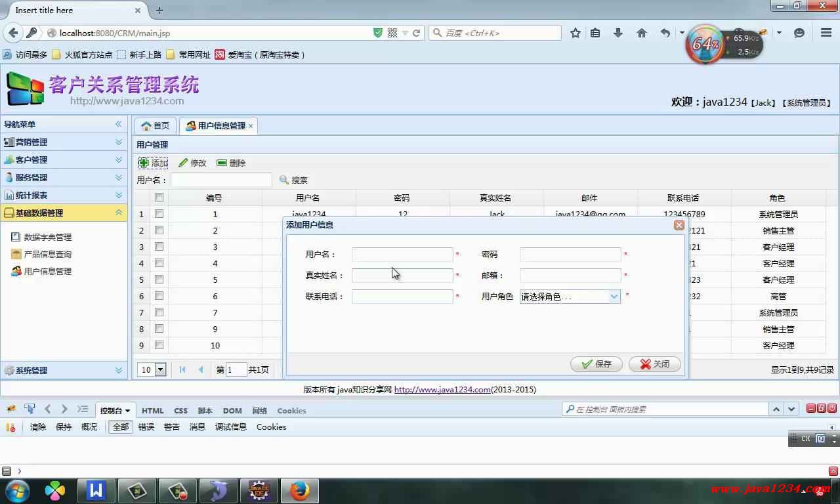
Task: Open Java EE IDE taskbar icon
Action: tap(259, 490)
